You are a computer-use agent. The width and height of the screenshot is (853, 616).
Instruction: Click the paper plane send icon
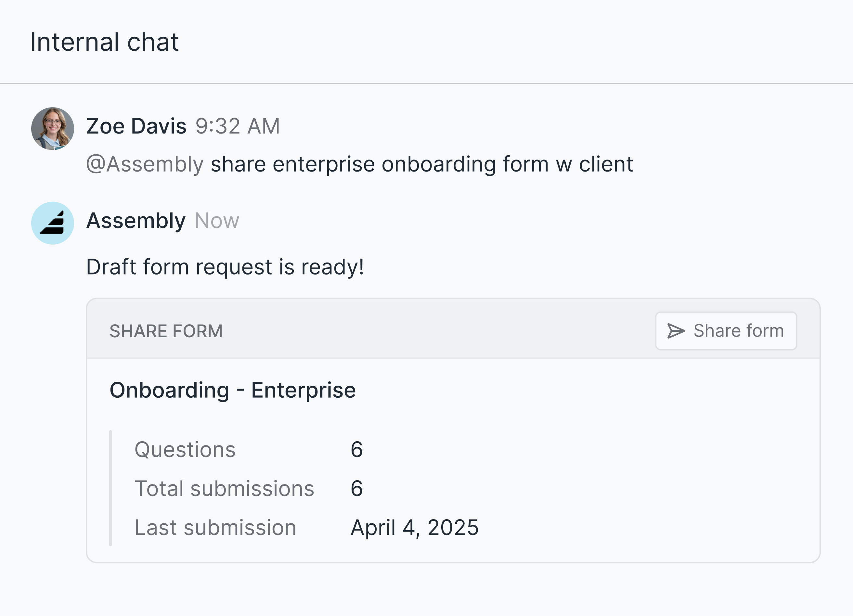676,331
